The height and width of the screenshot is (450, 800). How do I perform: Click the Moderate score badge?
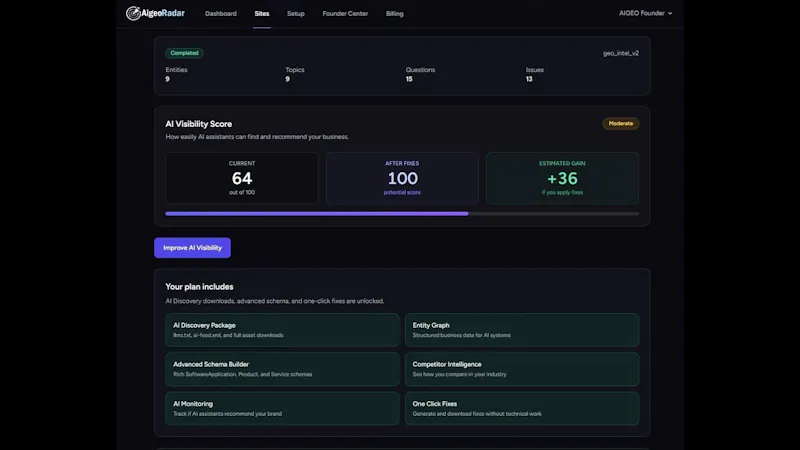click(x=620, y=123)
